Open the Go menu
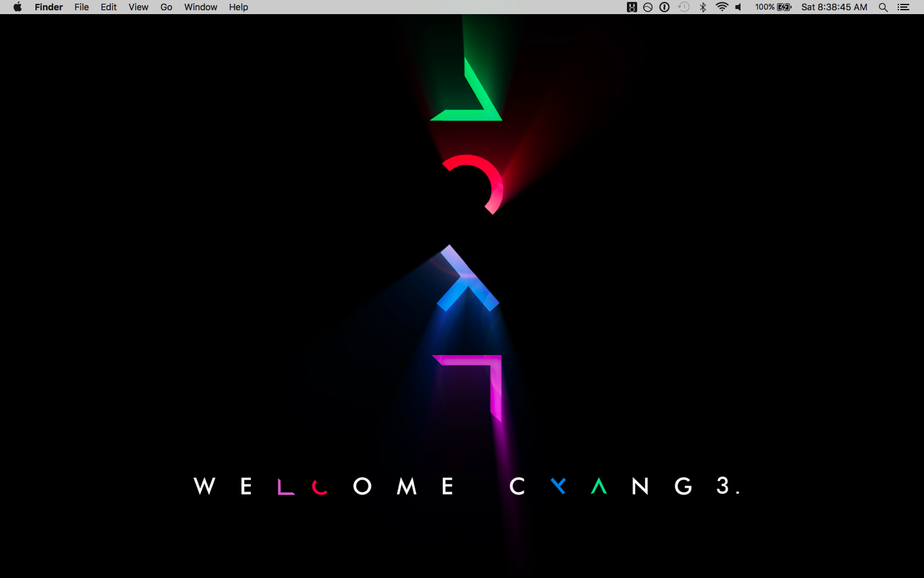The image size is (924, 578). pos(166,7)
